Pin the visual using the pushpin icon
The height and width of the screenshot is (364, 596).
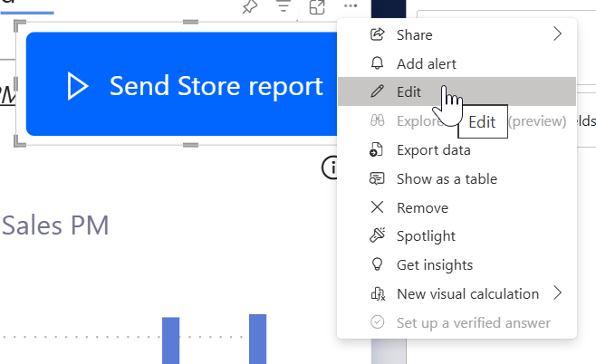(x=249, y=7)
